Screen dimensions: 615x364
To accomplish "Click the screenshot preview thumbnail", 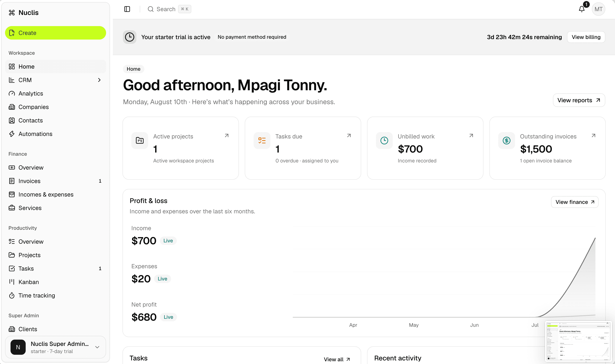I will coord(578,341).
